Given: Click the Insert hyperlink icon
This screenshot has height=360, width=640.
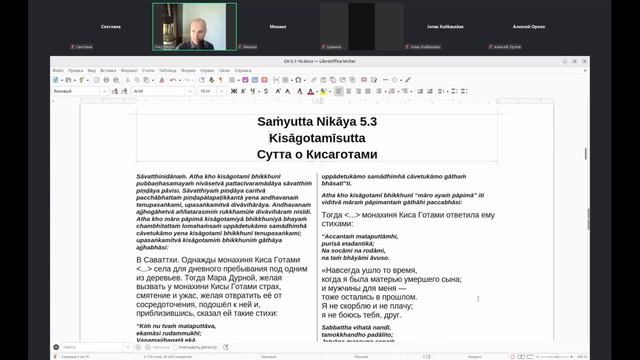Looking at the screenshot, I should (314, 80).
